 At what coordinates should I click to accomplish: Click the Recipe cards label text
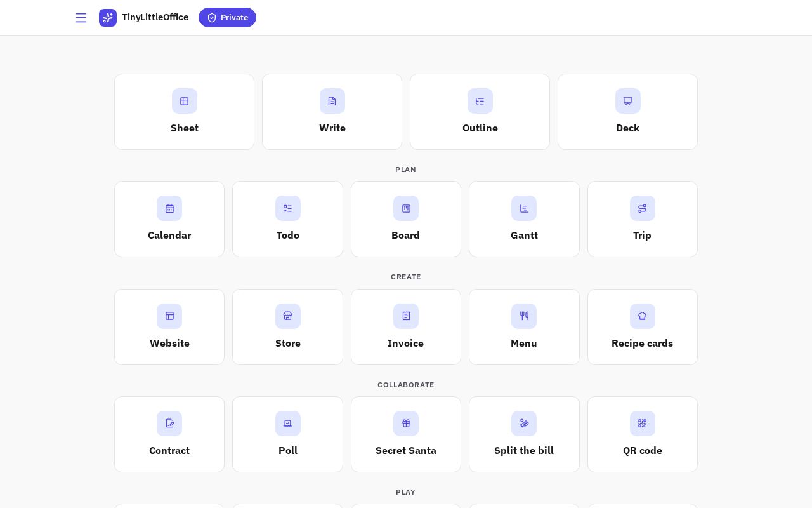pyautogui.click(x=643, y=344)
